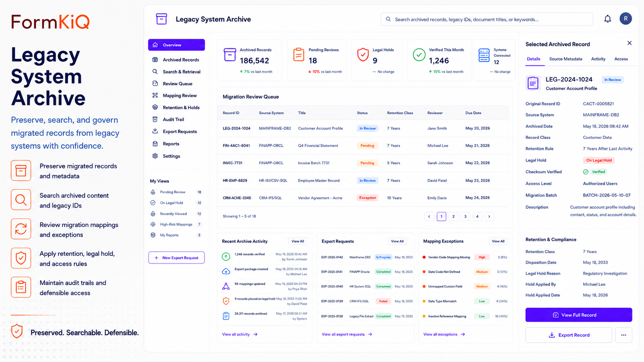Open My Reports saved view
The height and width of the screenshot is (362, 644).
(176, 235)
